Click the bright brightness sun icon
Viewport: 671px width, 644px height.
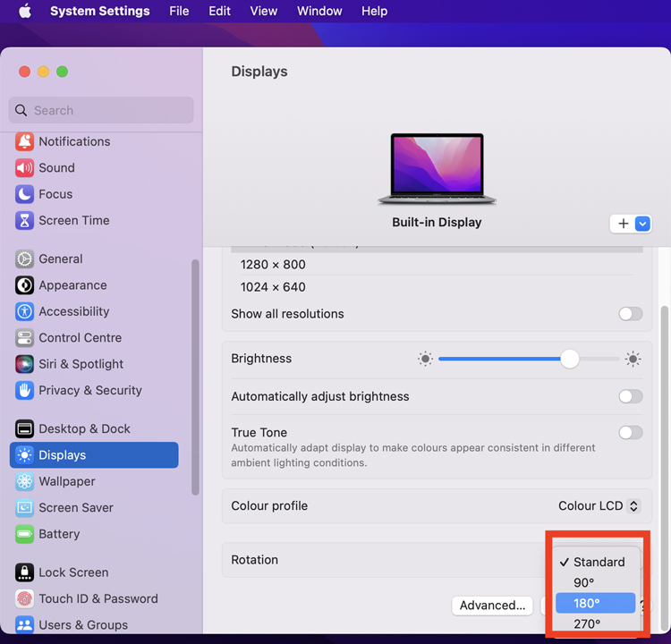(x=633, y=359)
